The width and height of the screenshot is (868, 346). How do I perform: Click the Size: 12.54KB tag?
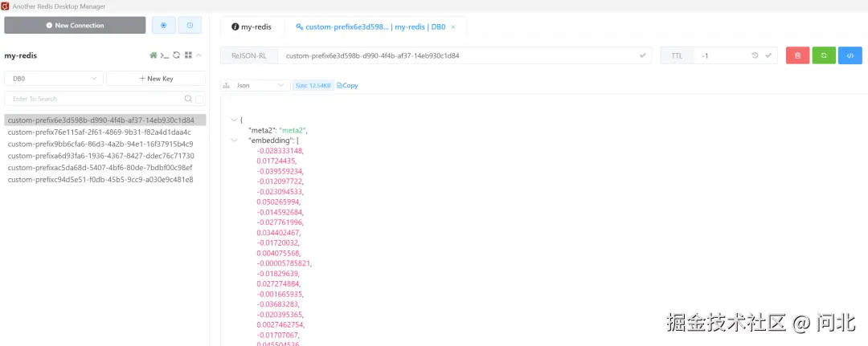coord(313,86)
